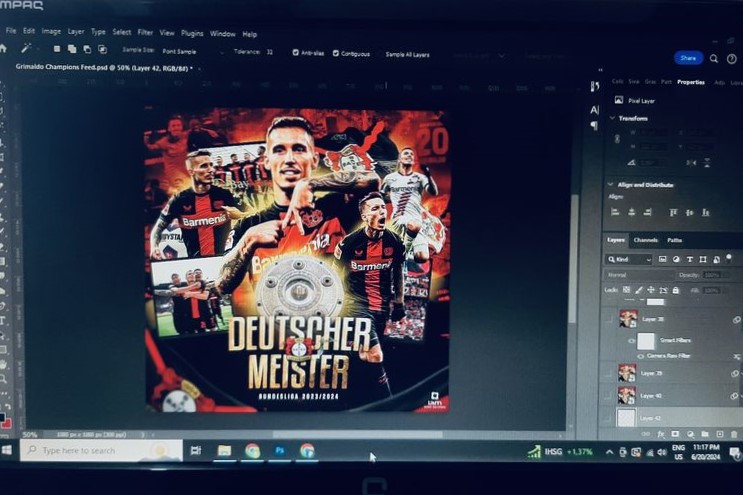Image resolution: width=743 pixels, height=495 pixels.
Task: Switch to the Channels tab
Action: coord(646,240)
